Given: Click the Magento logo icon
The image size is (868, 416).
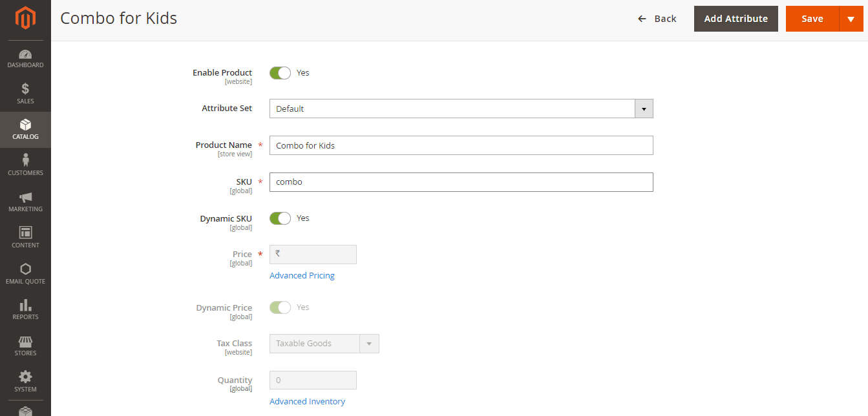Looking at the screenshot, I should tap(25, 18).
